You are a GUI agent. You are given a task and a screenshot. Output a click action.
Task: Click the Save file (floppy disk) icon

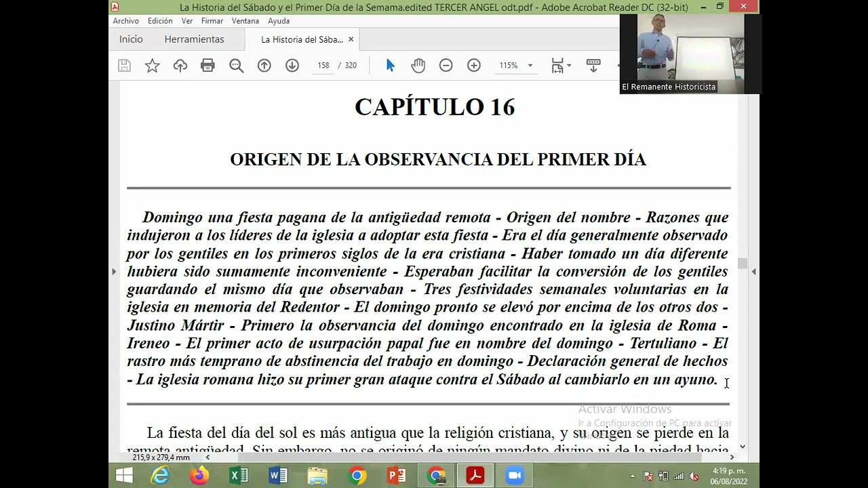pos(124,66)
